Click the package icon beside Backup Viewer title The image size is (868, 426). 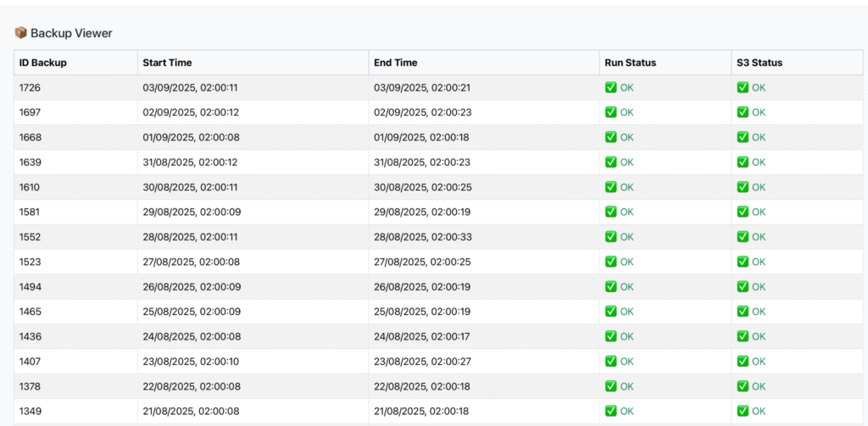(x=21, y=33)
